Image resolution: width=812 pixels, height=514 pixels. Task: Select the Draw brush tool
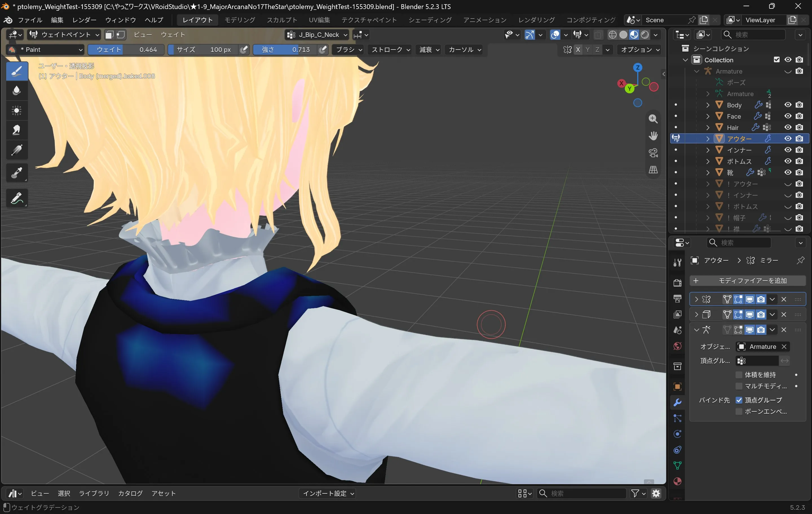(17, 71)
